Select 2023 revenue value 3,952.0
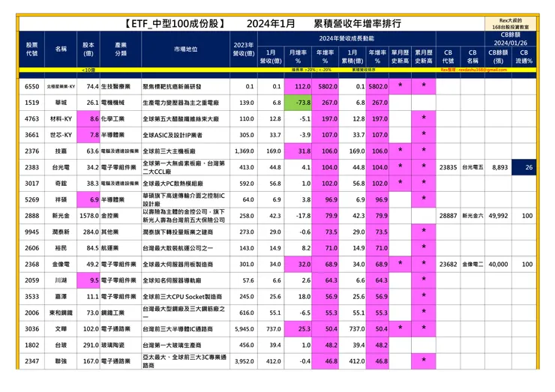The width and height of the screenshot is (555, 392). [x=244, y=361]
